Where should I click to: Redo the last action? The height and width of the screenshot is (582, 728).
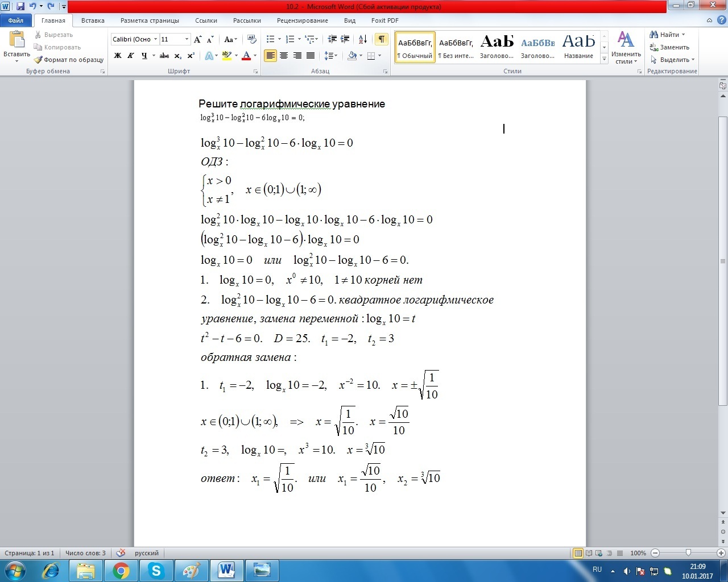(51, 6)
